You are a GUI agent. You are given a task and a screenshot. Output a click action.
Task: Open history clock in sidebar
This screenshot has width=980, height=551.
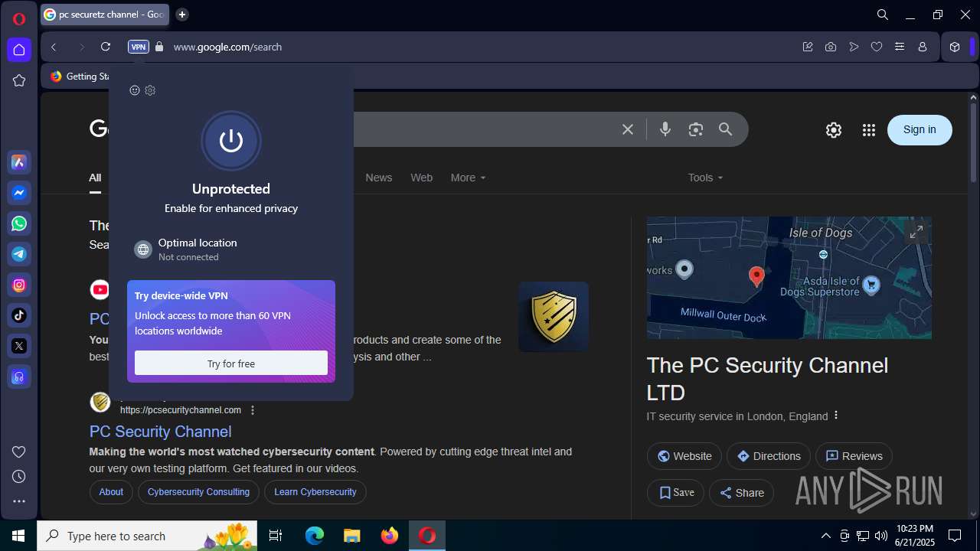[19, 476]
